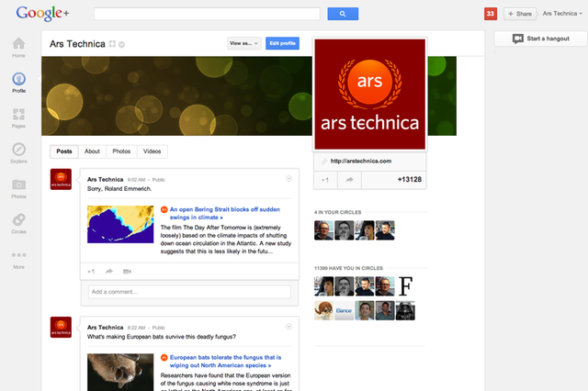Click the Google+ logo
Image resolution: width=588 pixels, height=391 pixels.
tap(42, 14)
